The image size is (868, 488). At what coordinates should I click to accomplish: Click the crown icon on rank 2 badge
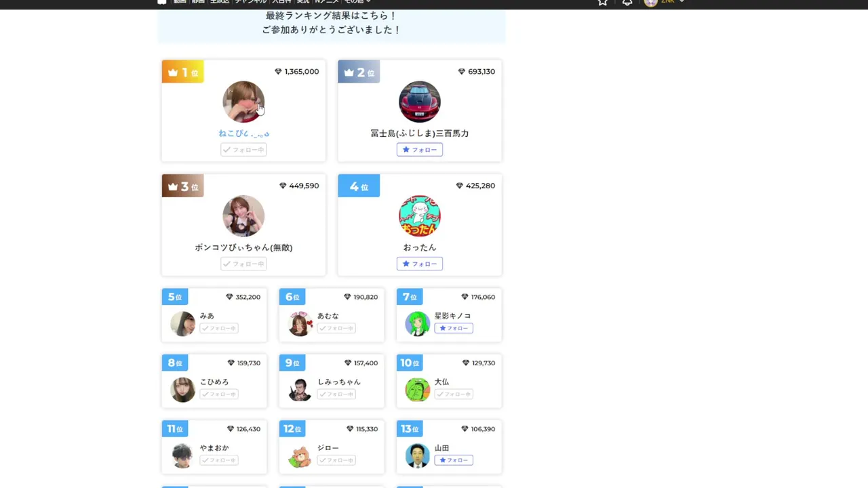pyautogui.click(x=349, y=73)
